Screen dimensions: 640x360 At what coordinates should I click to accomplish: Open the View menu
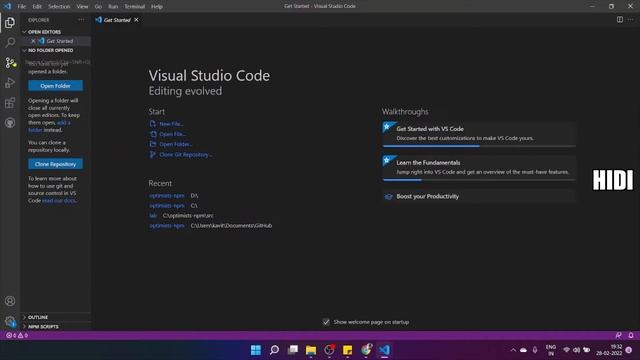click(82, 7)
